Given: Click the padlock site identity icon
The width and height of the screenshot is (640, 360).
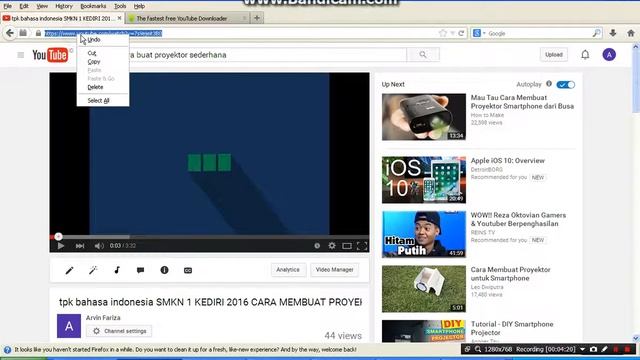Looking at the screenshot, I should click(38, 33).
